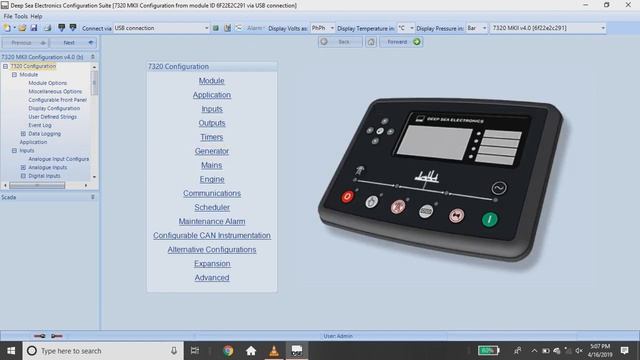Open the File menu
The width and height of the screenshot is (640, 360).
pyautogui.click(x=8, y=16)
